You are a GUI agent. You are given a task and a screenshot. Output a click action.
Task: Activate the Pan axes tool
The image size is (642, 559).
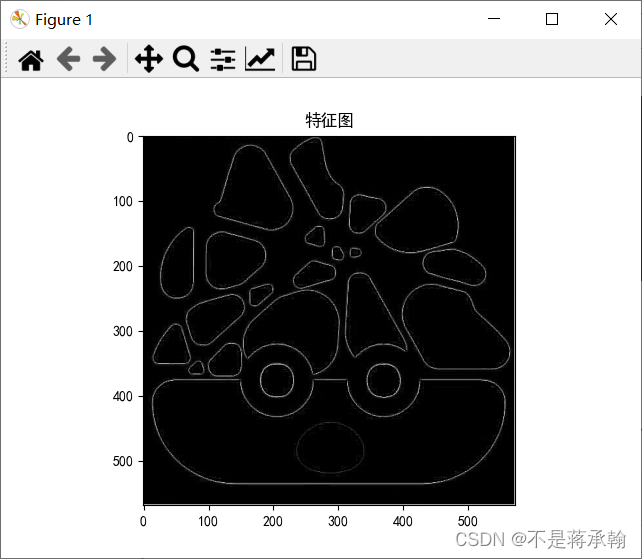pos(149,59)
